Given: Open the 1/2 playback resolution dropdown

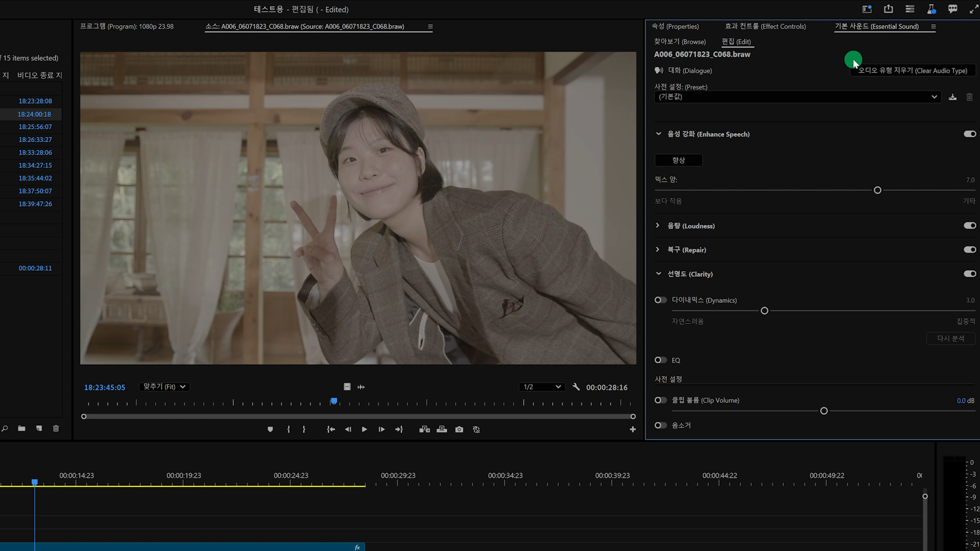Looking at the screenshot, I should (x=542, y=387).
